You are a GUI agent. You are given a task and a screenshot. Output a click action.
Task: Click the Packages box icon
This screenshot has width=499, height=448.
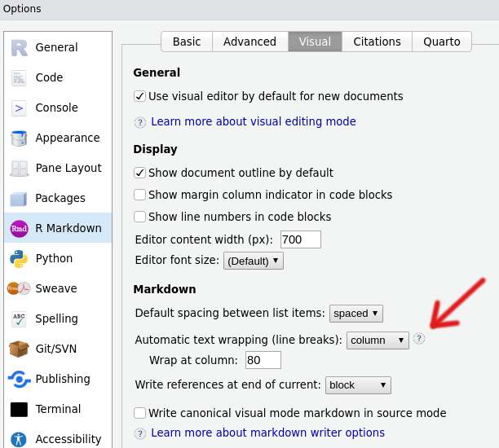click(x=19, y=199)
